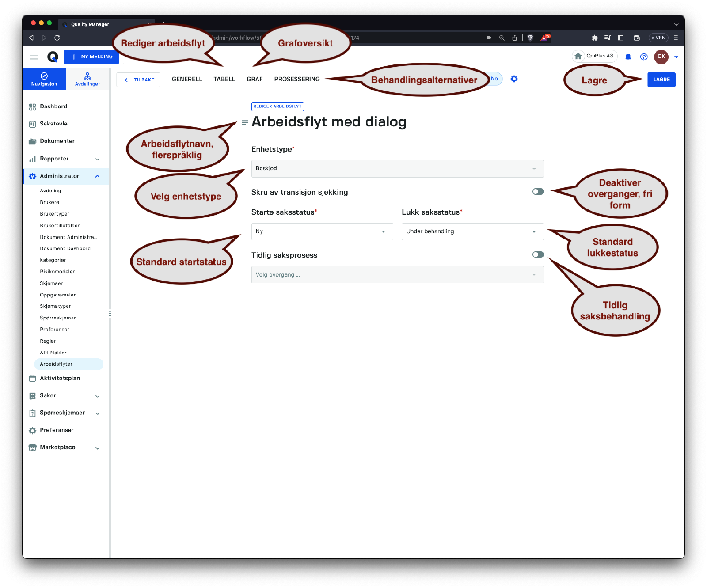Click the notification bell icon

628,57
